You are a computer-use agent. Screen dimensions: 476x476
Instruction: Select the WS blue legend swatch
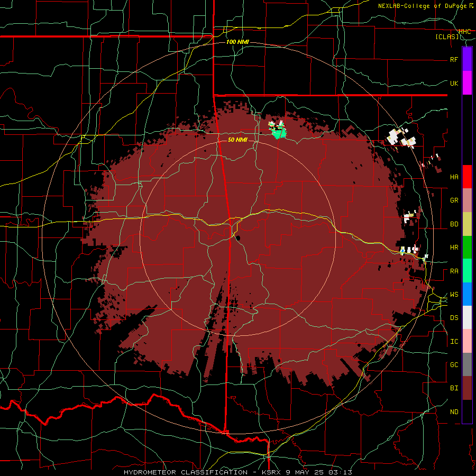pos(467,294)
